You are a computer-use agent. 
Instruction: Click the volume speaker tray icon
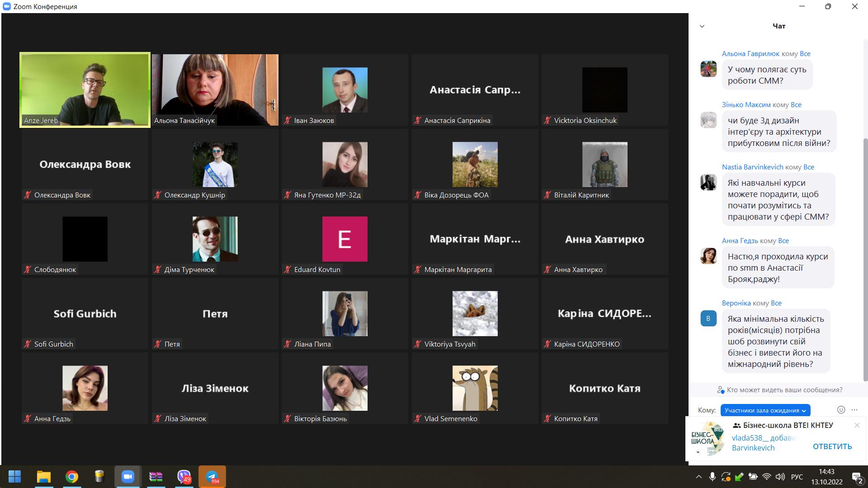780,477
